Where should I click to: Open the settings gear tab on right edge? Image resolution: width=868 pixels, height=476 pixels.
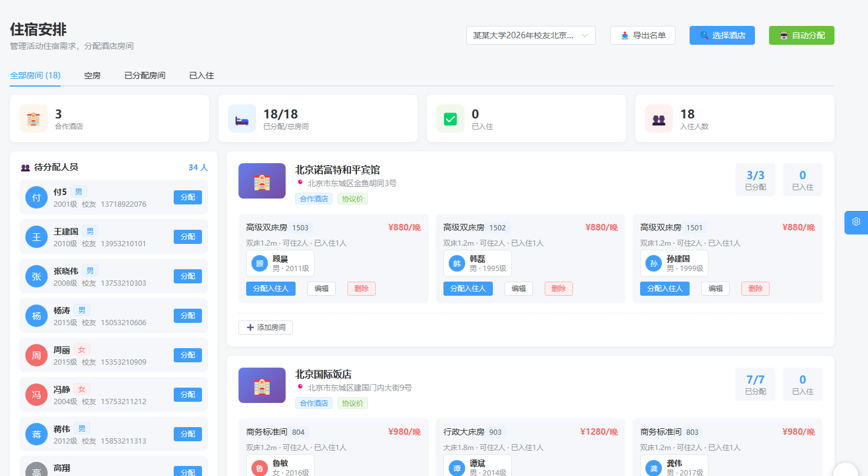click(856, 222)
